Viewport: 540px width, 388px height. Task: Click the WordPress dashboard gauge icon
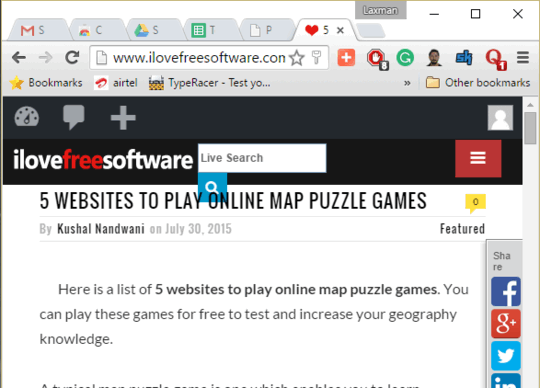click(27, 117)
